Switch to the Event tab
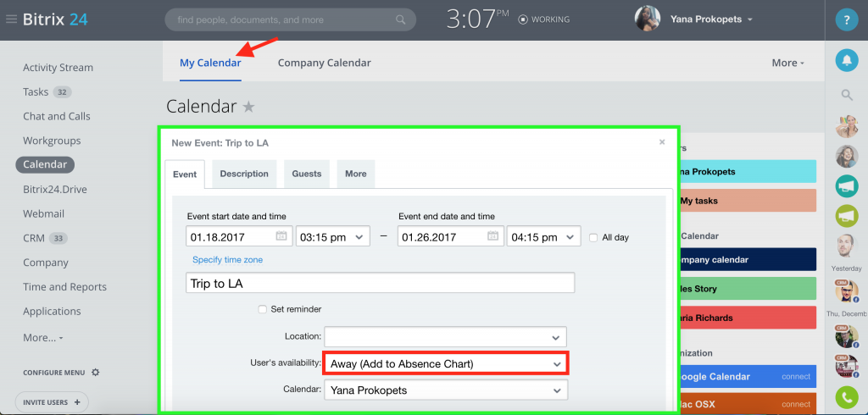This screenshot has height=415, width=868. click(x=185, y=174)
